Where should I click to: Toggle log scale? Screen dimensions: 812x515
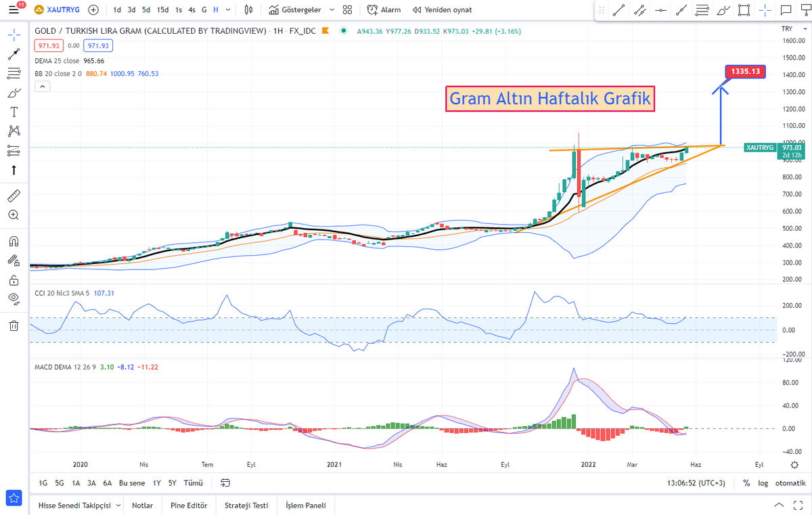point(763,483)
